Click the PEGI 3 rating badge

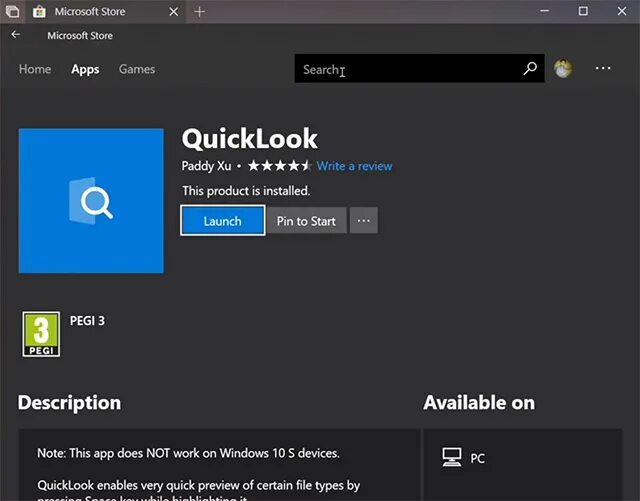[41, 334]
